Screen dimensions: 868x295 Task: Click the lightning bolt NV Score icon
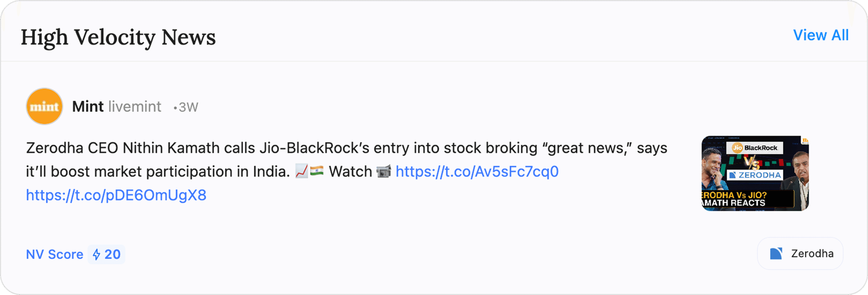pos(97,254)
